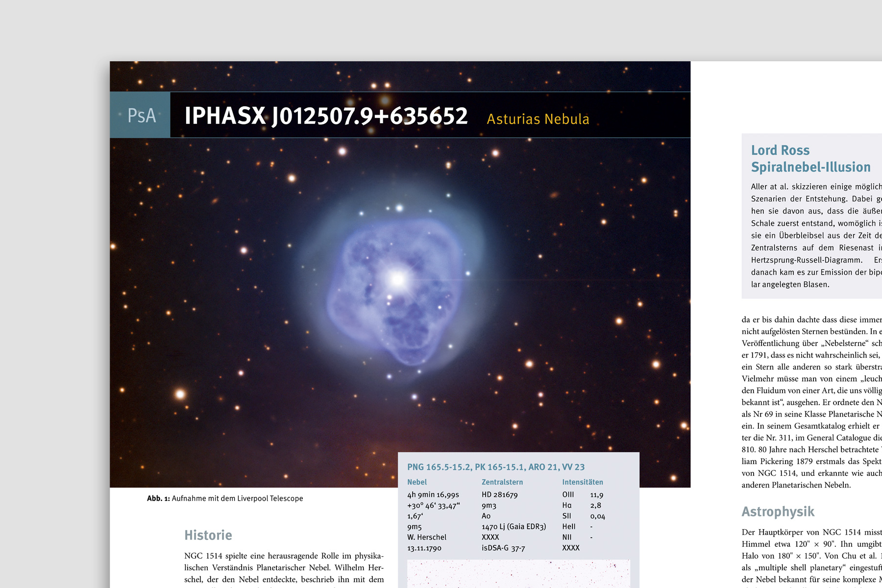Click the size value 1,67'

coord(415,516)
